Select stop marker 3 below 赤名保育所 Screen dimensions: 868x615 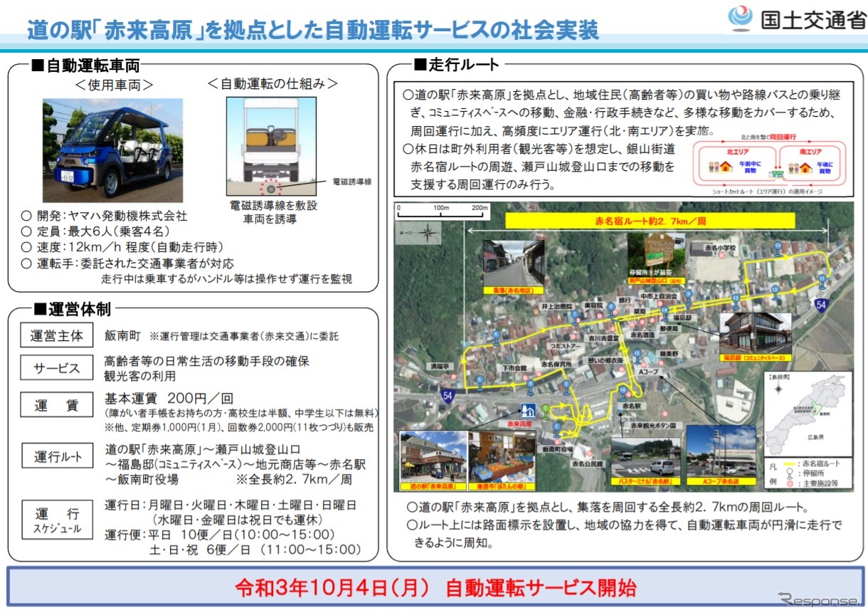pyautogui.click(x=566, y=387)
